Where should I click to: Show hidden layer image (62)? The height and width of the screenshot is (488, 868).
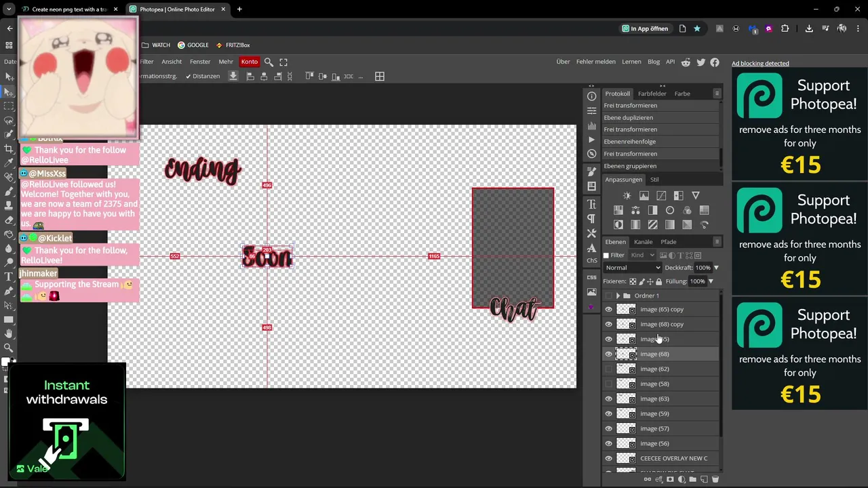coord(608,369)
